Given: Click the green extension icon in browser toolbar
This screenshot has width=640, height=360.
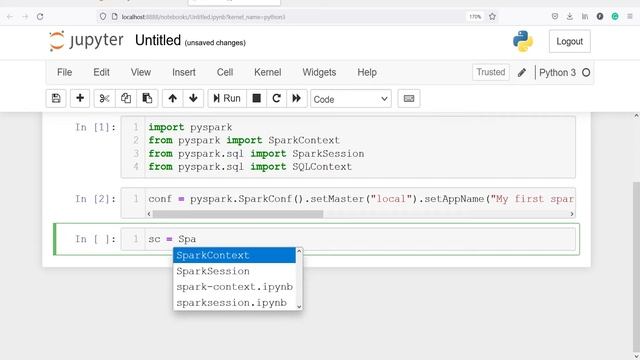Looking at the screenshot, I should point(615,17).
